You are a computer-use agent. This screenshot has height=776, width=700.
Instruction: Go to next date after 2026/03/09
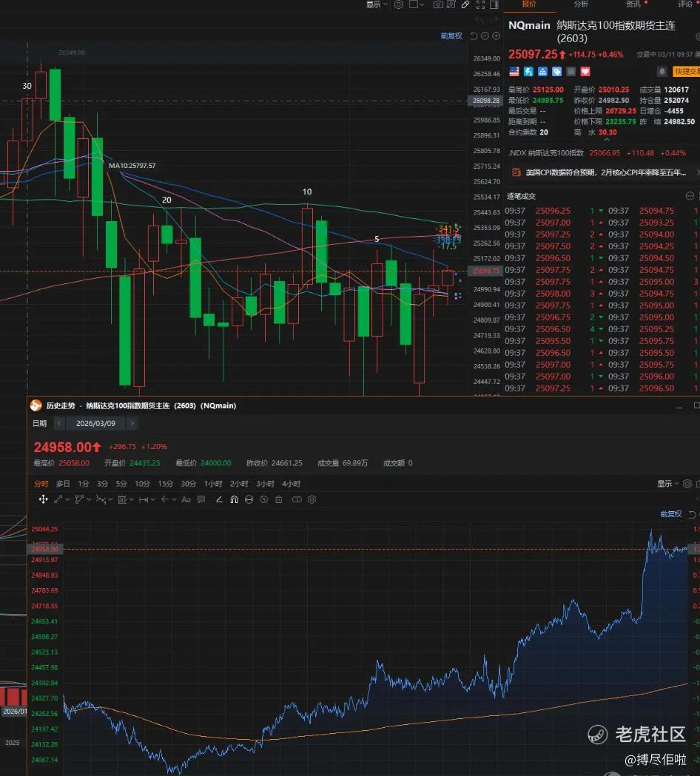point(132,423)
